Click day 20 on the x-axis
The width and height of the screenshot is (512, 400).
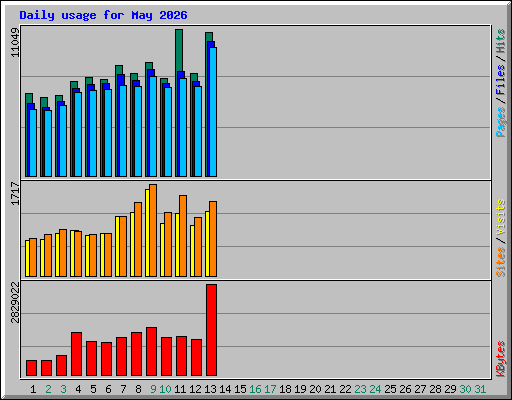pos(315,389)
